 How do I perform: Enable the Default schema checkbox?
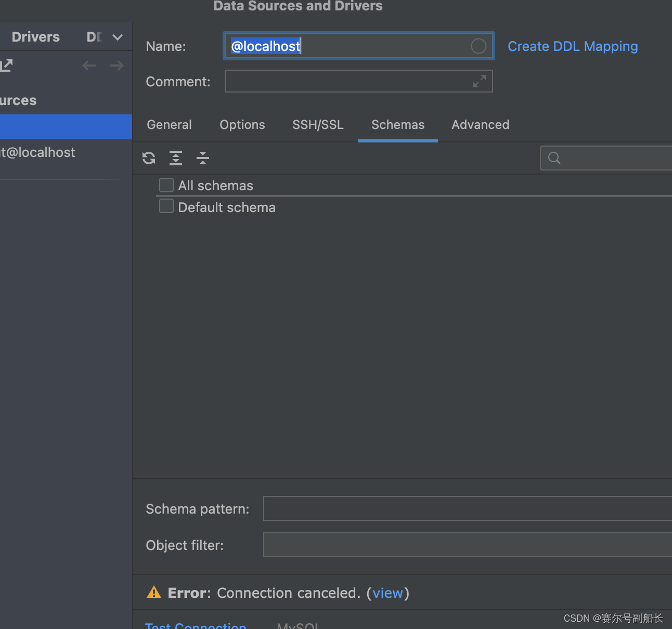pyautogui.click(x=166, y=206)
